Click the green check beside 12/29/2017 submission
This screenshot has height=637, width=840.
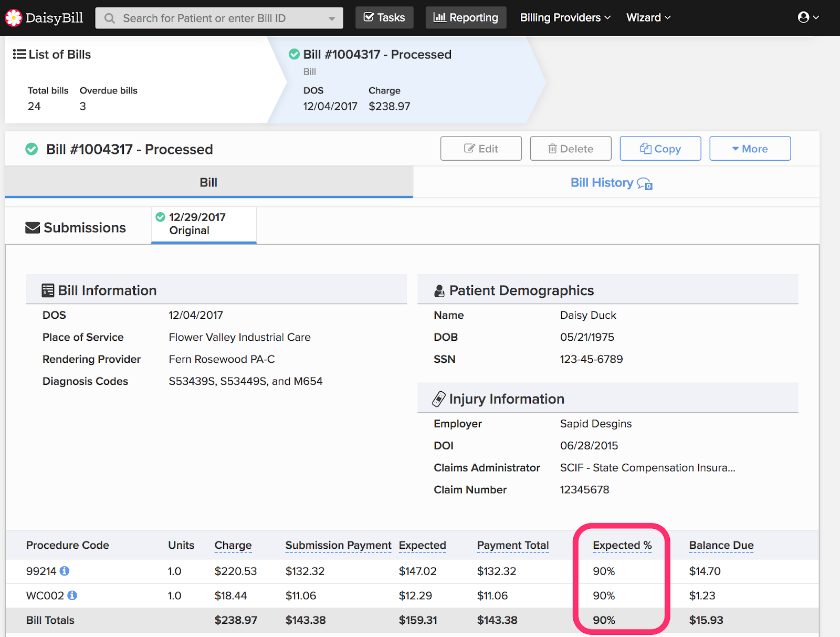[161, 217]
